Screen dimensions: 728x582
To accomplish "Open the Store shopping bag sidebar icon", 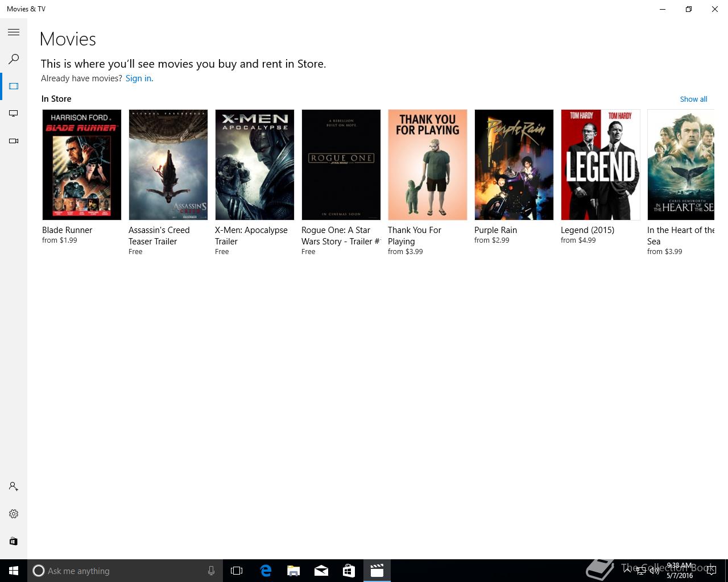I will click(14, 541).
